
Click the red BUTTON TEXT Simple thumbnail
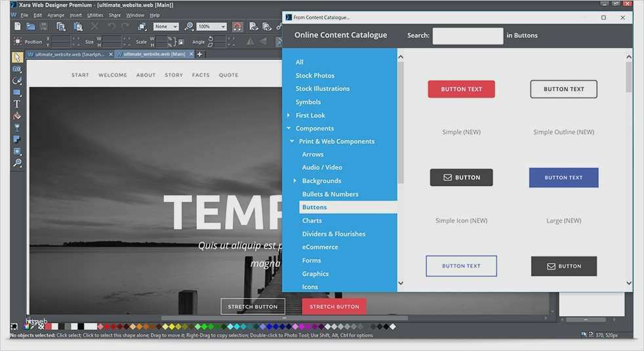461,89
